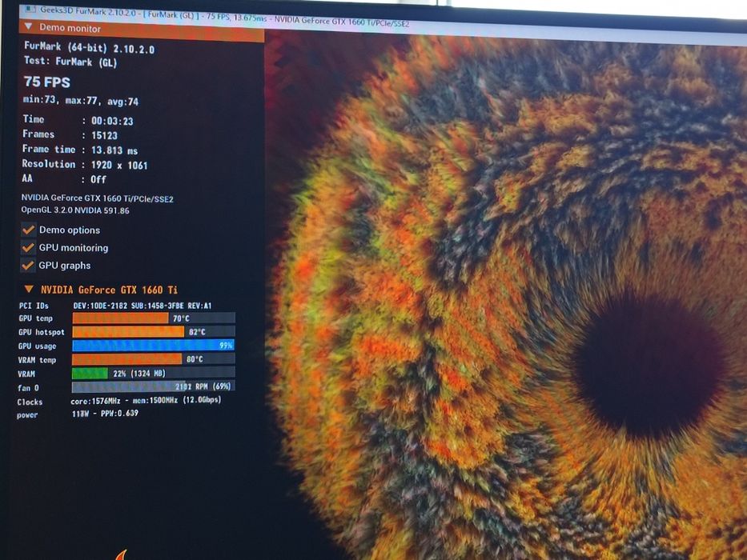Click the min:73, max:77, avg:74 line
The image size is (747, 560).
tap(81, 101)
